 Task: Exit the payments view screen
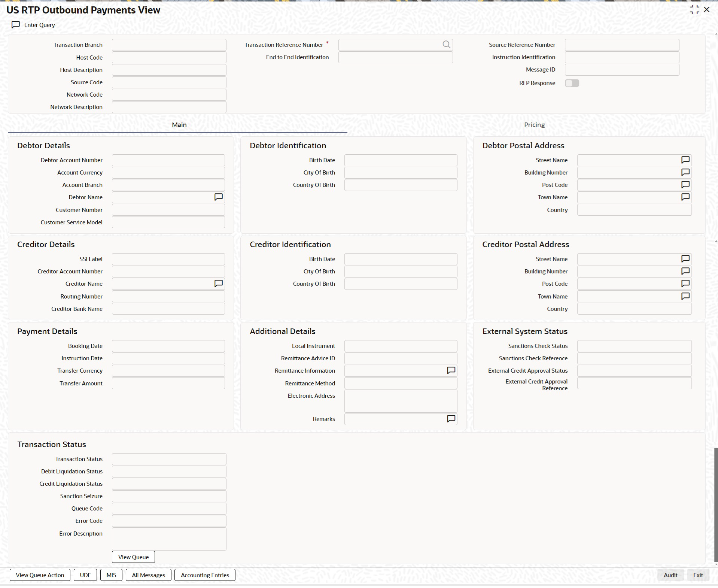point(698,575)
